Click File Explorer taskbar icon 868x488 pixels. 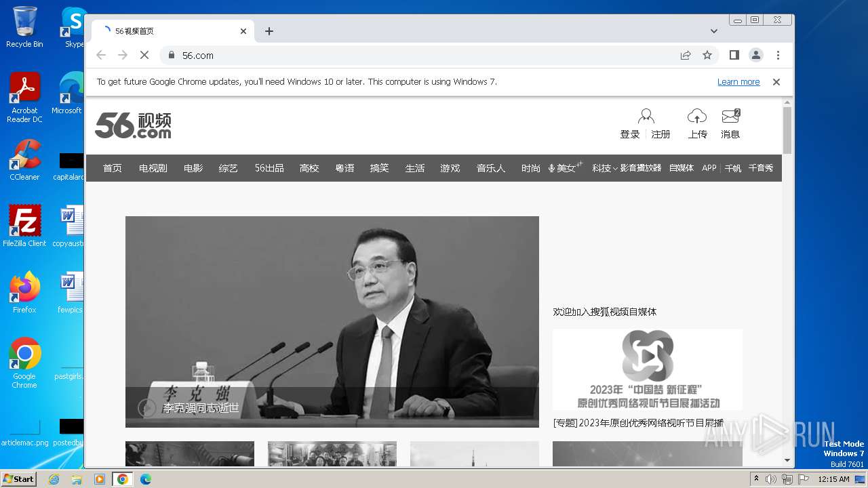(x=77, y=479)
